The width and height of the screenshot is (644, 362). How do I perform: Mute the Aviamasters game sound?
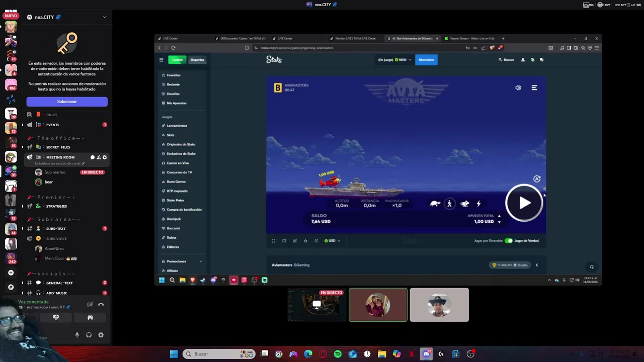click(x=518, y=87)
